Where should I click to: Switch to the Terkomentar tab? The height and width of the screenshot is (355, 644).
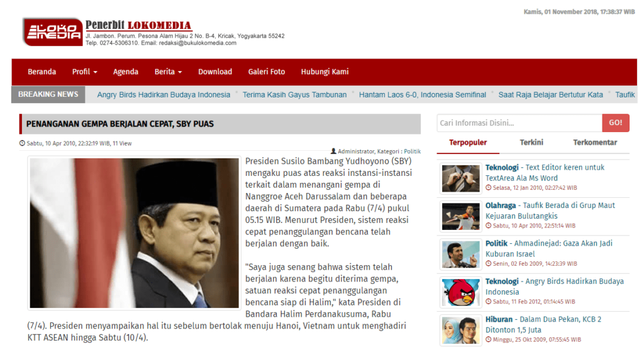pyautogui.click(x=595, y=143)
